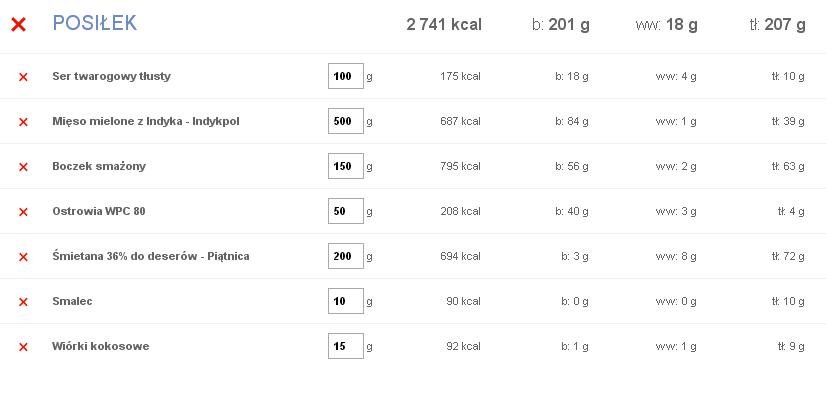Delete Śmietana 36% do deserów row
Viewport: 826px width, 404px height.
pos(23,257)
